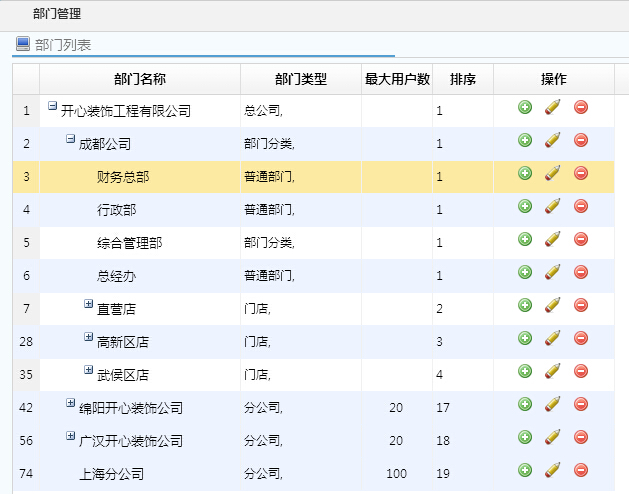Click the 部门名称 column header
The width and height of the screenshot is (629, 494).
point(140,79)
